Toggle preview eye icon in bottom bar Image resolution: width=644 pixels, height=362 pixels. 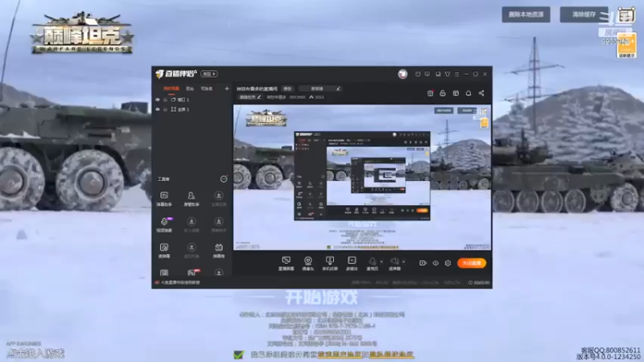436,263
